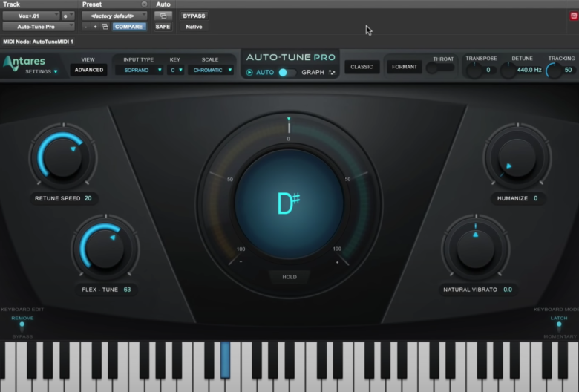Open the Input Type Soprano dropdown
Screen dimensions: 579x392
point(140,70)
